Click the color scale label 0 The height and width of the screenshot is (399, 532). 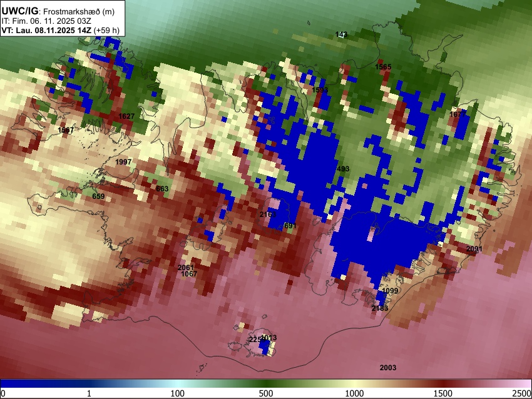[3, 393]
